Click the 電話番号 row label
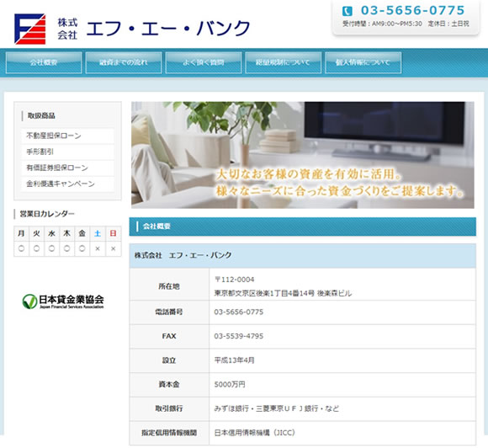 click(169, 312)
